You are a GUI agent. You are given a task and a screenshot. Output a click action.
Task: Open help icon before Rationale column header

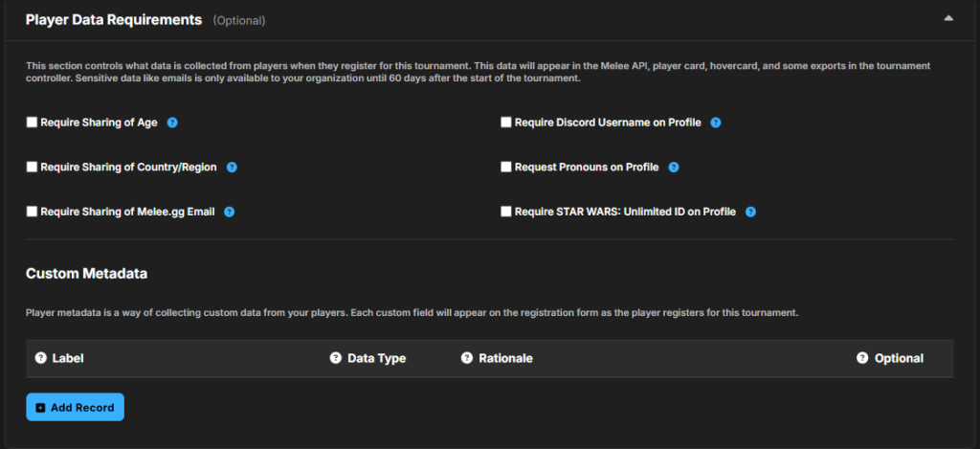coord(467,358)
